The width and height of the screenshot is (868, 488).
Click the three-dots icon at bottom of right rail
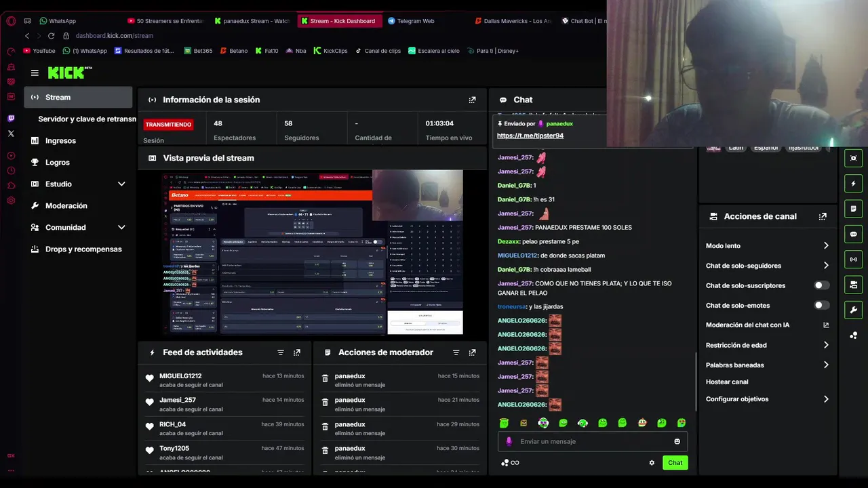(x=853, y=335)
